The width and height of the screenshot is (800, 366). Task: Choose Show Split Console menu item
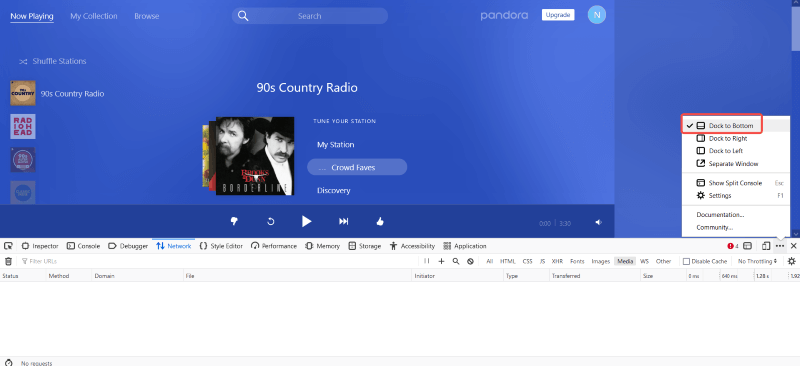click(x=736, y=183)
